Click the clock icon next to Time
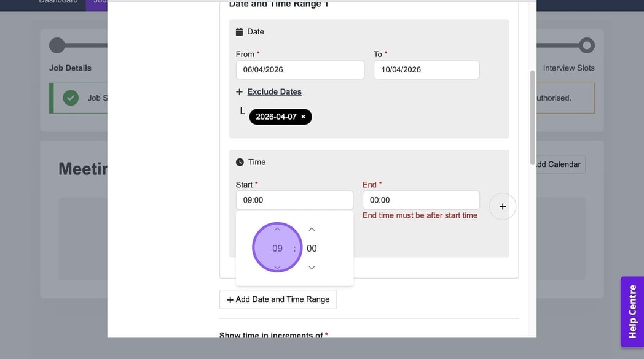The image size is (644, 359). [240, 162]
